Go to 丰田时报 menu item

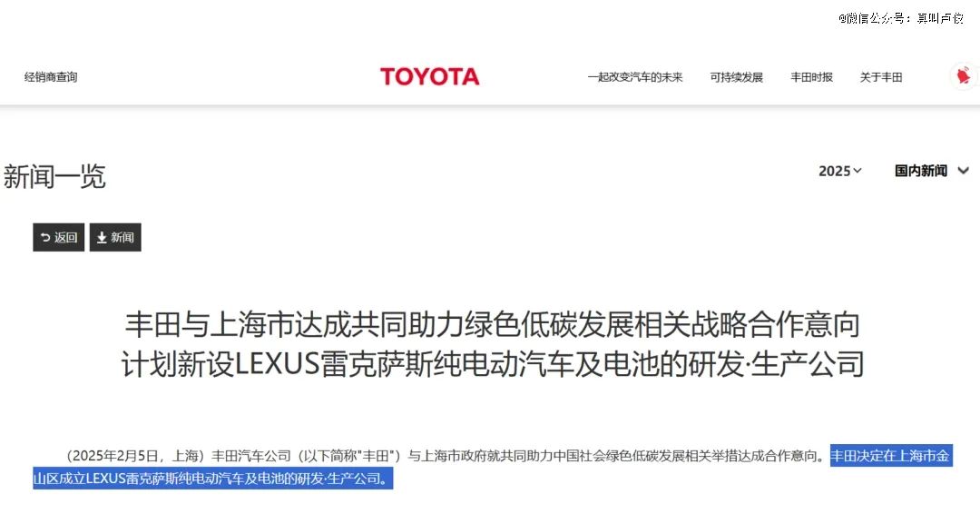pyautogui.click(x=811, y=77)
